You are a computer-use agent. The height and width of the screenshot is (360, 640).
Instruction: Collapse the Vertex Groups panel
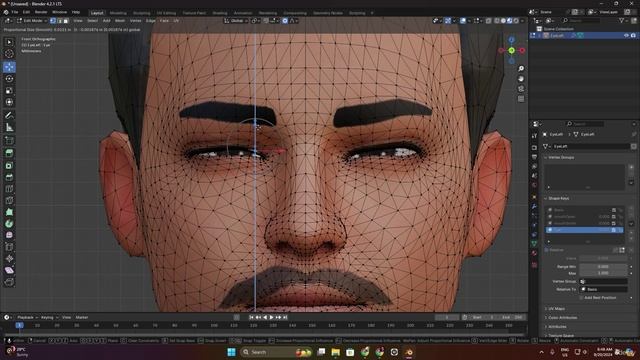561,157
